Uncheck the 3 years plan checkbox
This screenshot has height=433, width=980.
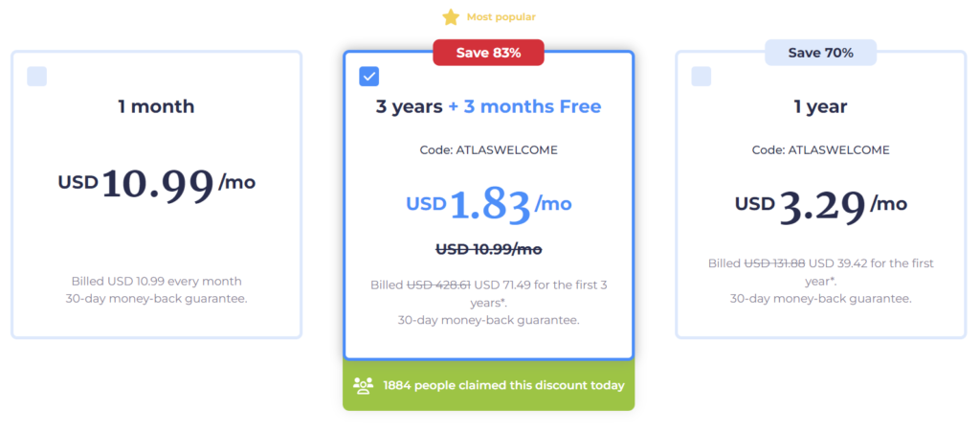(368, 77)
